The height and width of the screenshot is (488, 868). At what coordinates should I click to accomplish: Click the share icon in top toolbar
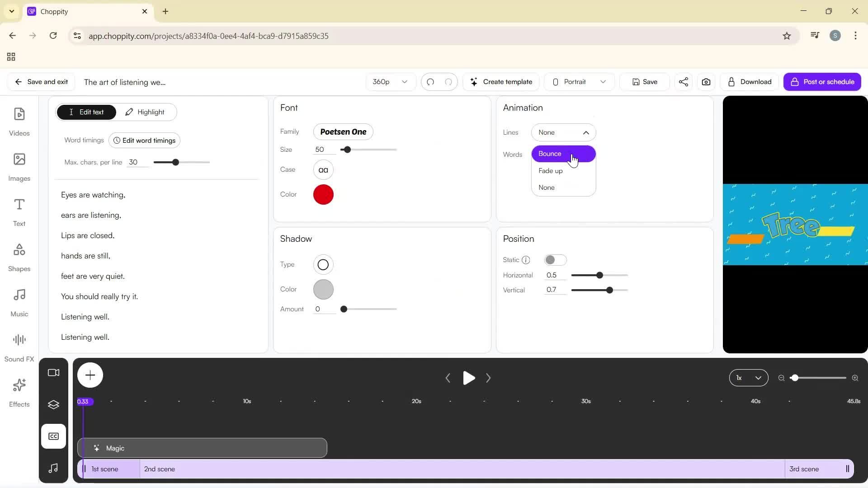[x=683, y=82]
